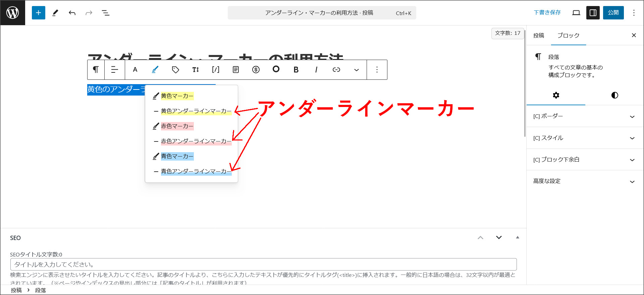Open block toolbar options menu
Screen dimensions: 644x295
click(377, 70)
